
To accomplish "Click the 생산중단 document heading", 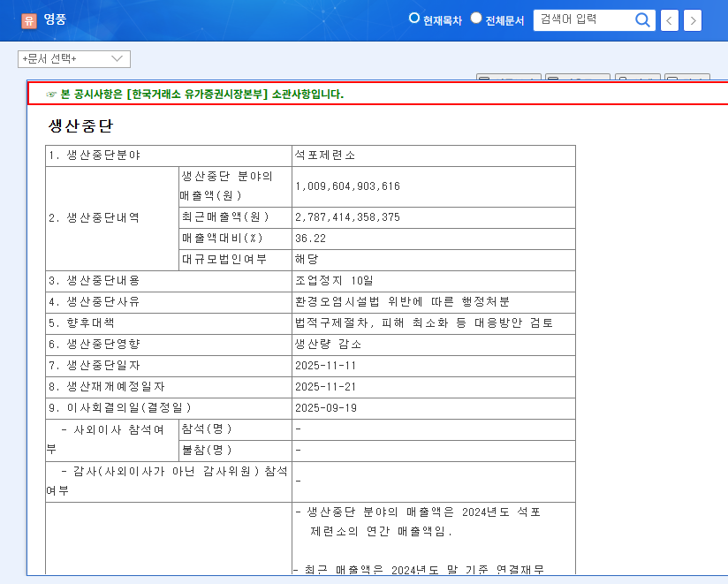I will 80,125.
